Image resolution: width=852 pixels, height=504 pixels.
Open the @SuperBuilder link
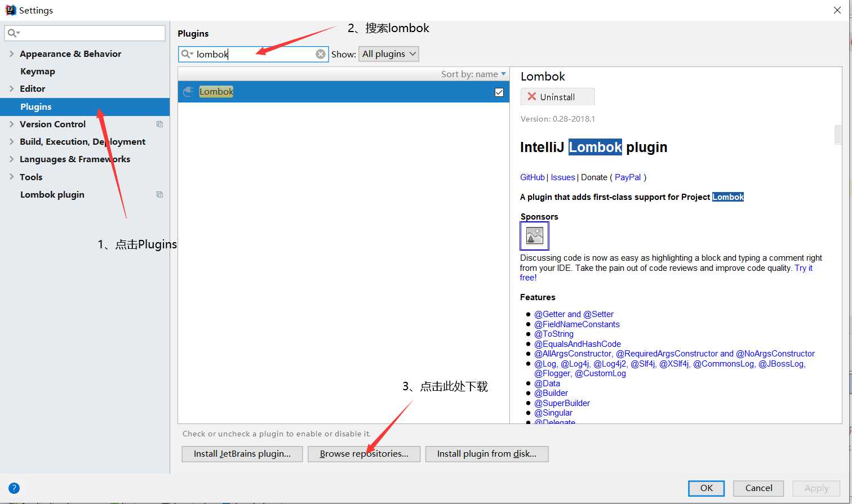pyautogui.click(x=562, y=403)
